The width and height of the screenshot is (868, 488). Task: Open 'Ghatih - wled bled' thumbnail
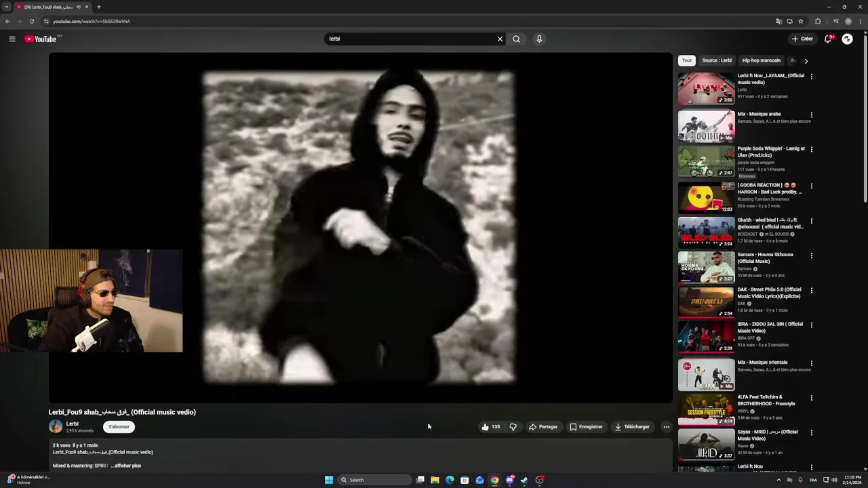click(707, 232)
